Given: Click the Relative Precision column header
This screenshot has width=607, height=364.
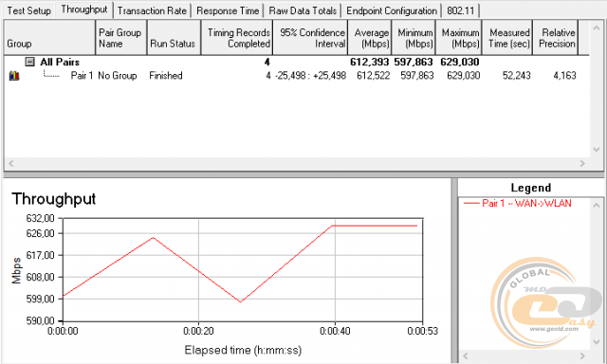Looking at the screenshot, I should point(556,38).
